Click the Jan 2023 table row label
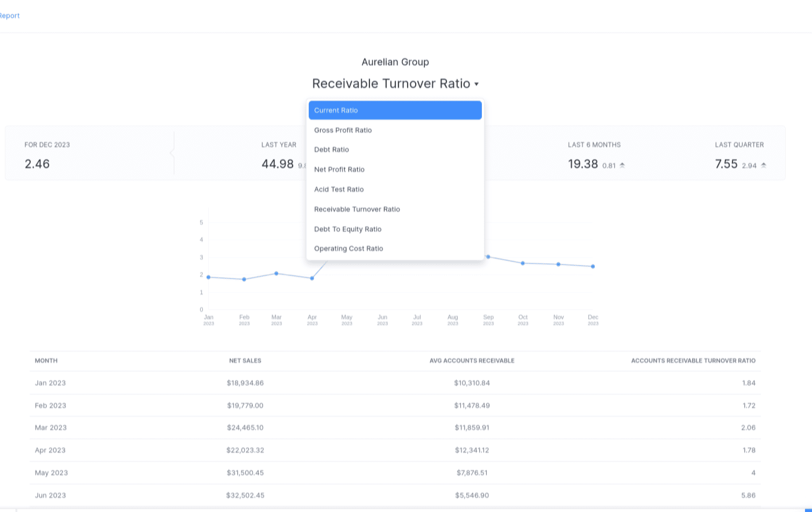This screenshot has height=512, width=812. coord(51,383)
